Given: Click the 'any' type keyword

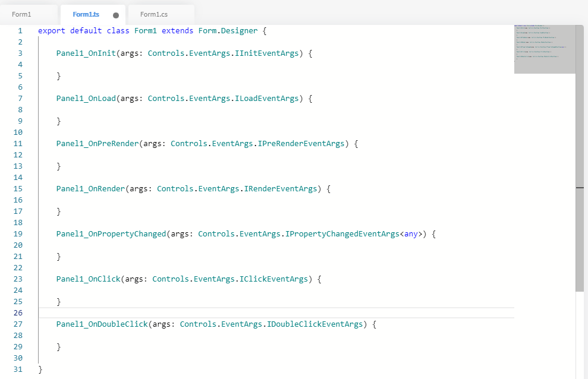Looking at the screenshot, I should point(411,234).
